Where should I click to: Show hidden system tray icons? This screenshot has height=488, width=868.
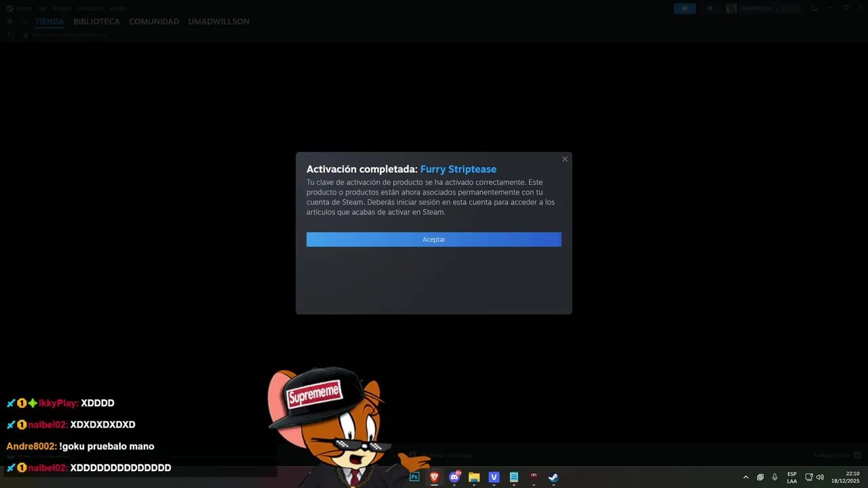coord(746,477)
